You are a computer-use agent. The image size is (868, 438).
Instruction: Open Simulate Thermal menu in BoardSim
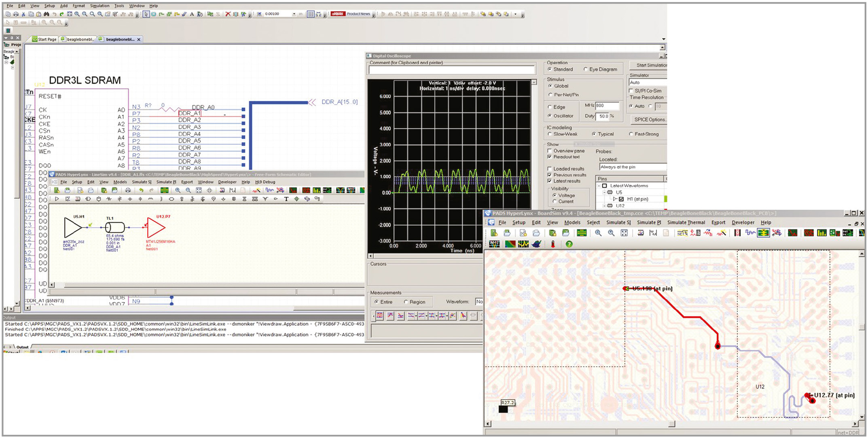[x=686, y=223]
